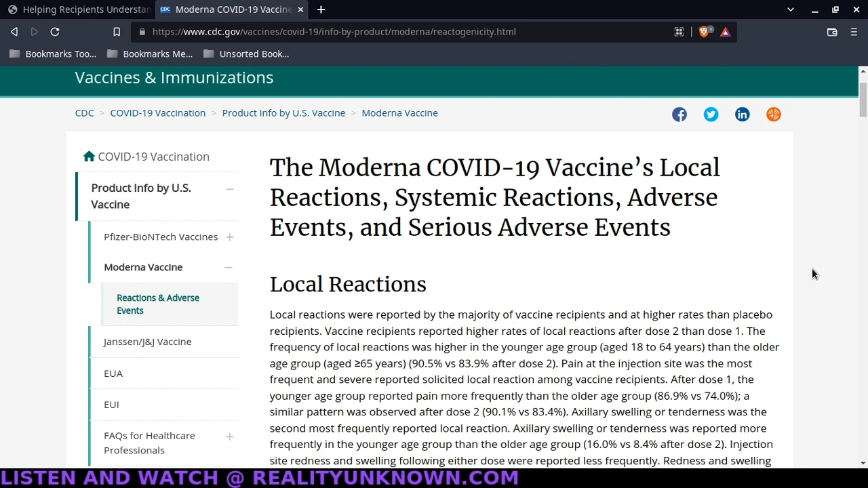Open the Brave wallet icon
This screenshot has height=488, width=868.
832,32
